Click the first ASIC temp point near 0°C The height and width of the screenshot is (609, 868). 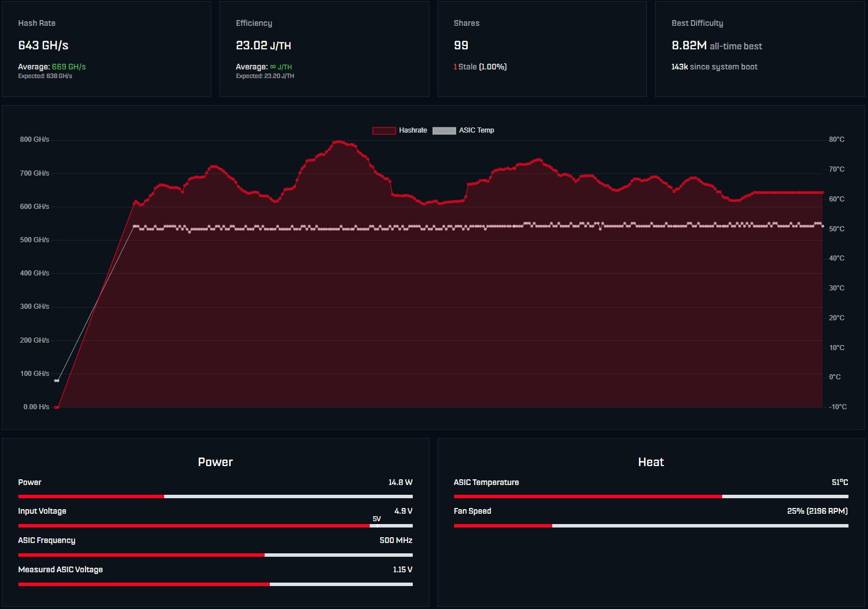point(56,381)
